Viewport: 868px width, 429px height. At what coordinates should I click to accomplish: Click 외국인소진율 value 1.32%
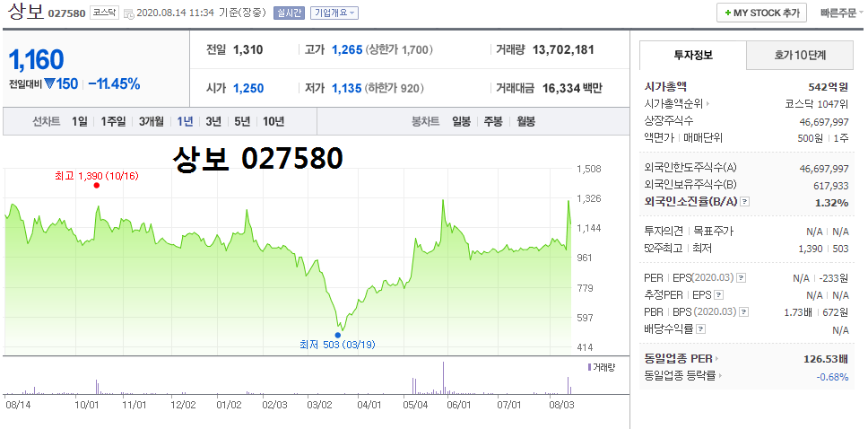click(x=831, y=202)
